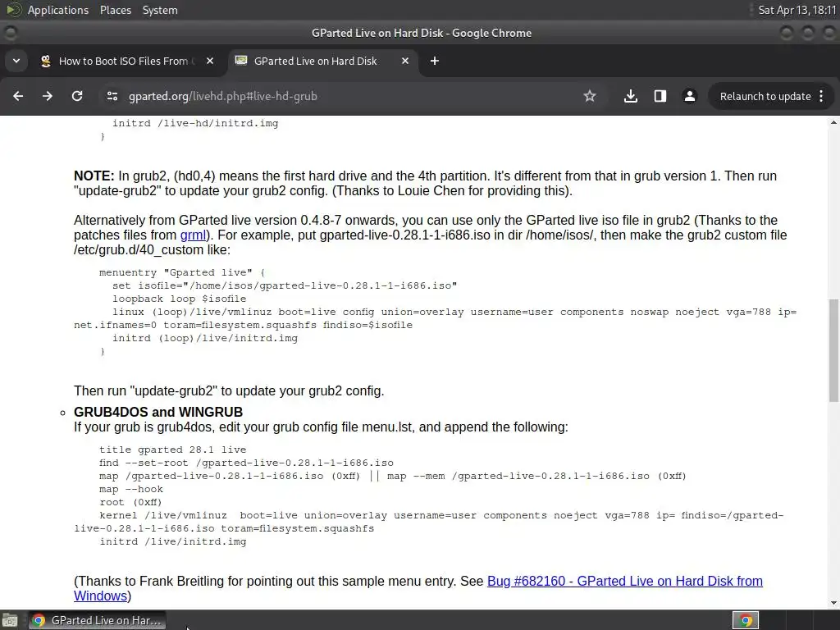Click the 'initrd /live-hd/initrd.img' line at top
Image resolution: width=840 pixels, height=630 pixels.
coord(195,123)
